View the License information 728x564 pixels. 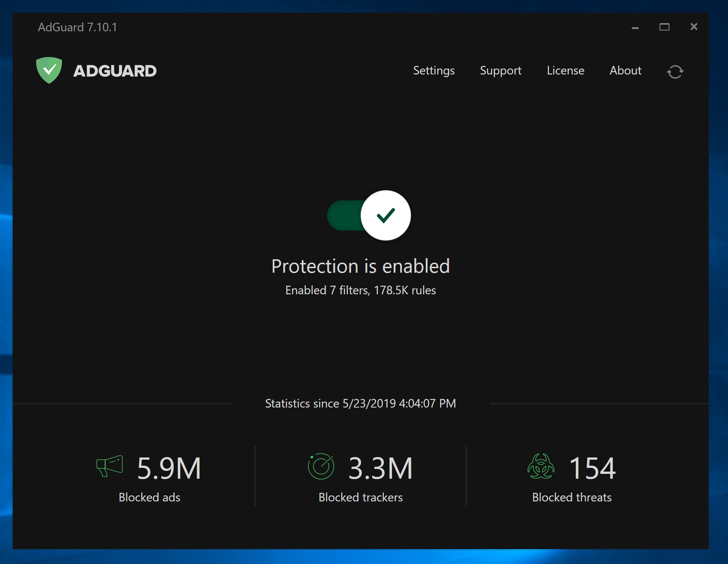[x=564, y=70]
